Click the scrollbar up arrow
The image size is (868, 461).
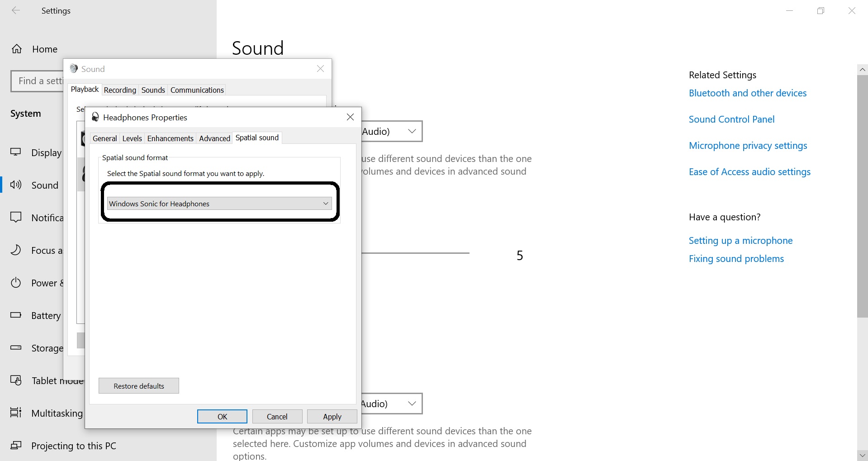862,70
